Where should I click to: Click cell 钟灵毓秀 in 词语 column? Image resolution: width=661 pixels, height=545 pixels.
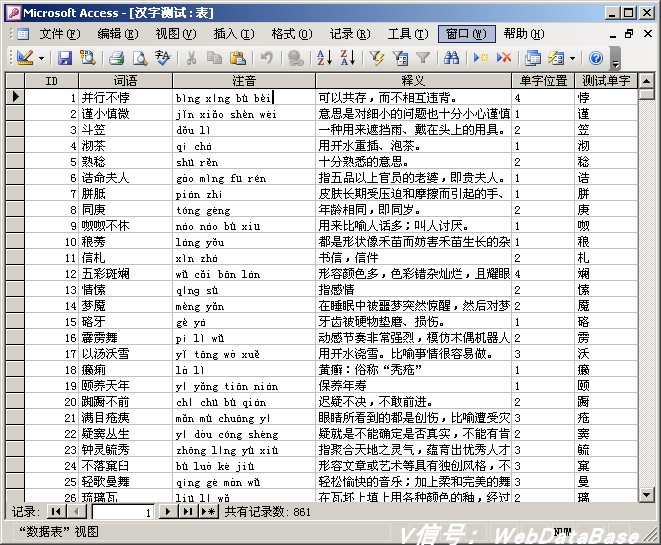125,450
